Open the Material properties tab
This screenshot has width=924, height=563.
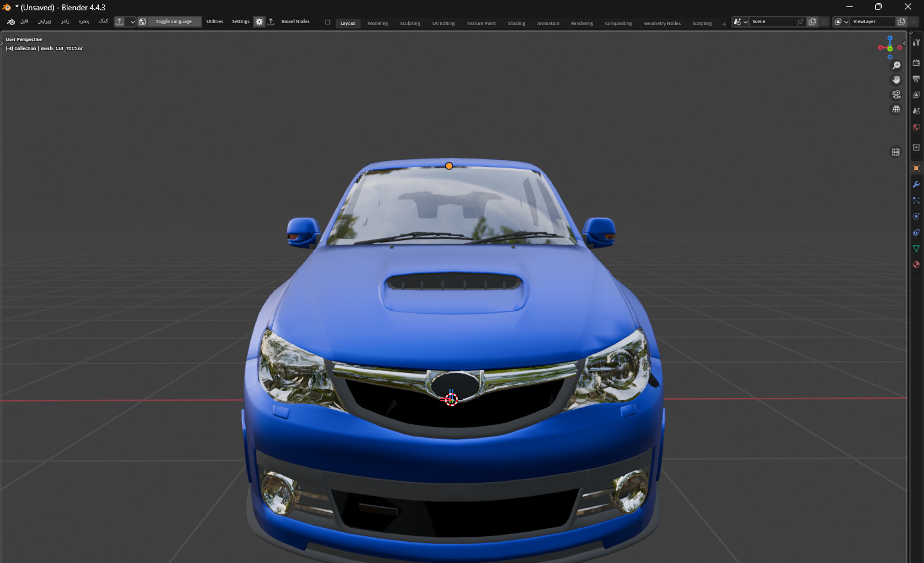click(916, 264)
